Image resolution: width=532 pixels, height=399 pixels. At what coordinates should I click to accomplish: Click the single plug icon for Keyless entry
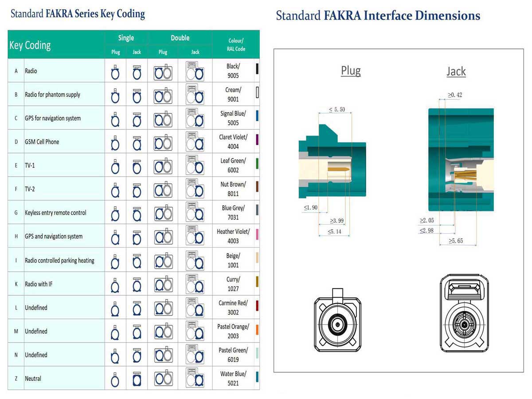click(115, 214)
